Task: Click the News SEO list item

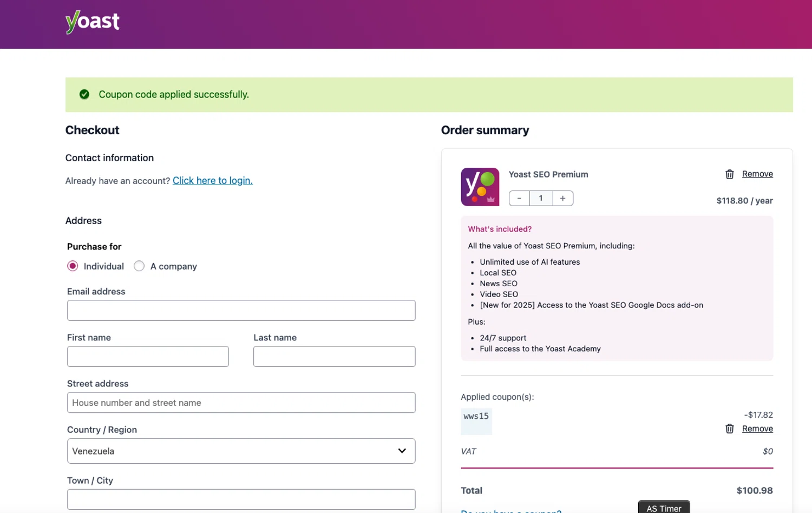Action: point(499,284)
